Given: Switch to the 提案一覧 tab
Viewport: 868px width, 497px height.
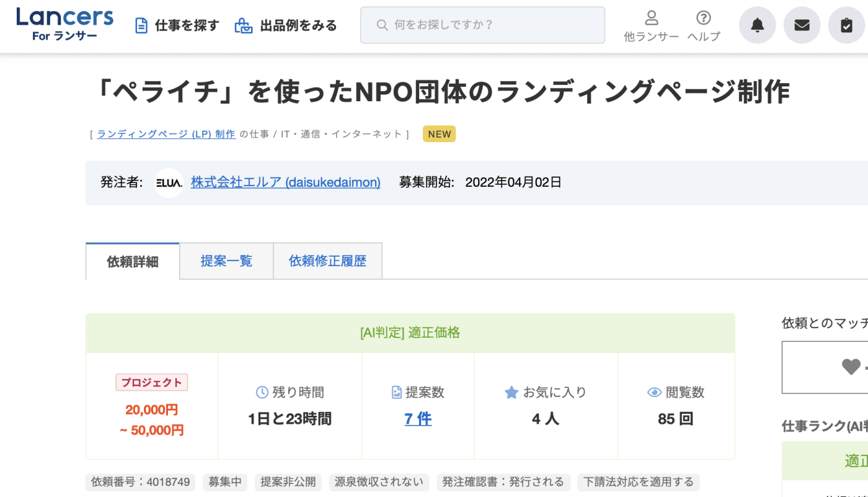Looking at the screenshot, I should point(226,261).
